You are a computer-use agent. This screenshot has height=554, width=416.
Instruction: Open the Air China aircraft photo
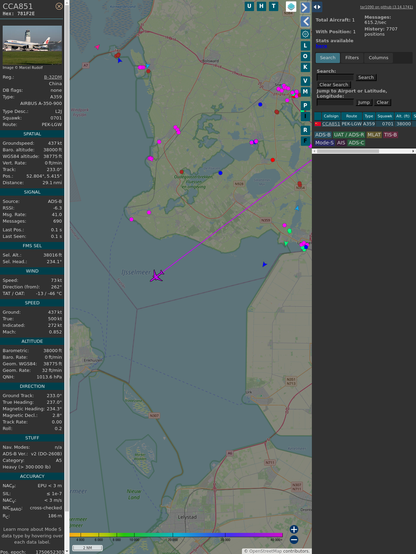(x=32, y=45)
